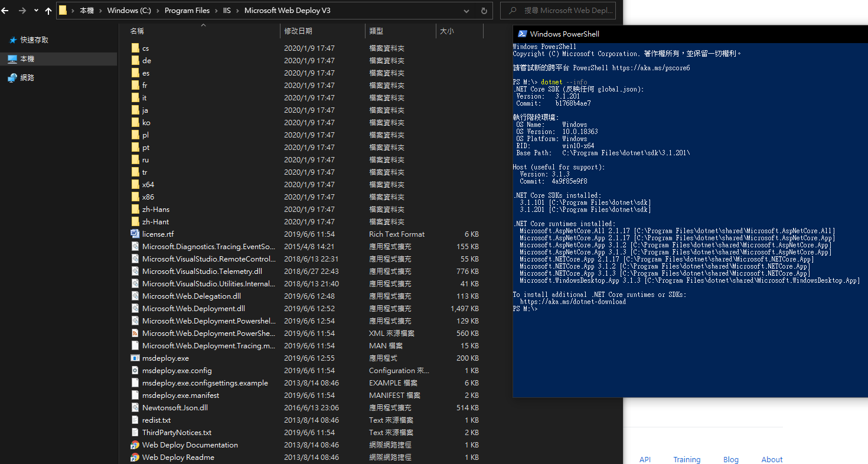The image size is (868, 464).
Task: Open Newtonsoft.Json.dll file
Action: point(169,407)
